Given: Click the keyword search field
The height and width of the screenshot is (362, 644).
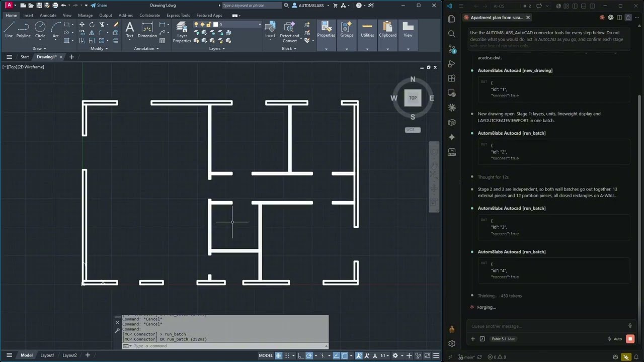Looking at the screenshot, I should click(252, 6).
